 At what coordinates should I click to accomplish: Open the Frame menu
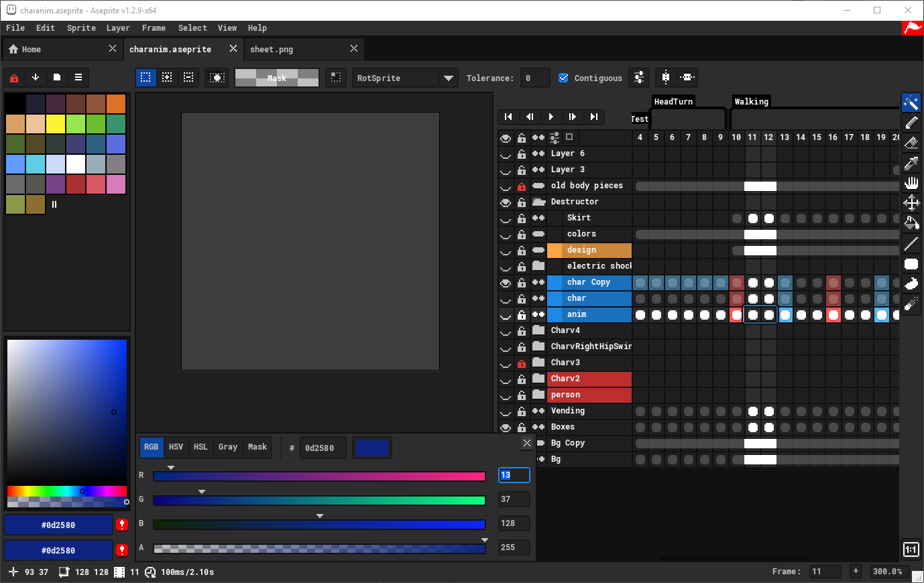tap(154, 28)
